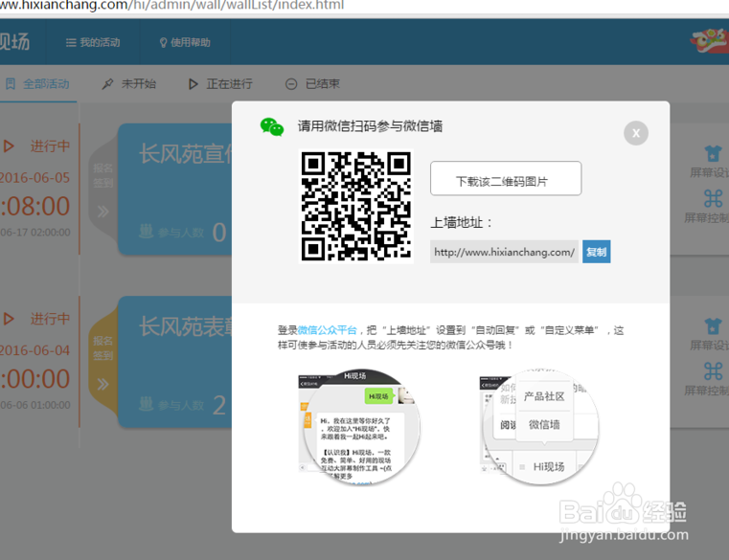The width and height of the screenshot is (729, 560).
Task: Click the command icon on the 长风苑宣 row
Action: [x=713, y=198]
